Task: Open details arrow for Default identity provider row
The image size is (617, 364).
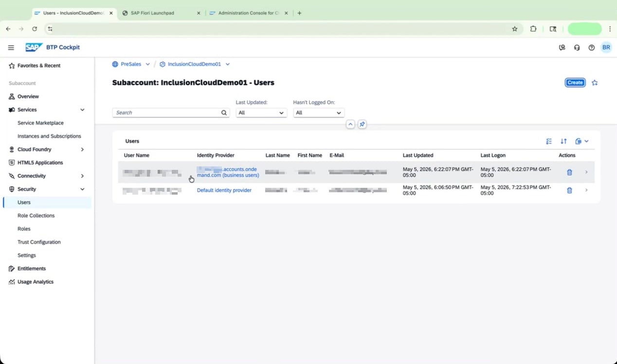Action: tap(586, 190)
